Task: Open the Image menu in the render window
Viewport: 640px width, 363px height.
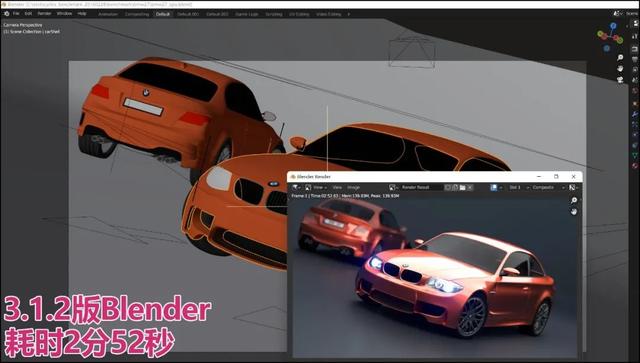Action: tap(353, 187)
